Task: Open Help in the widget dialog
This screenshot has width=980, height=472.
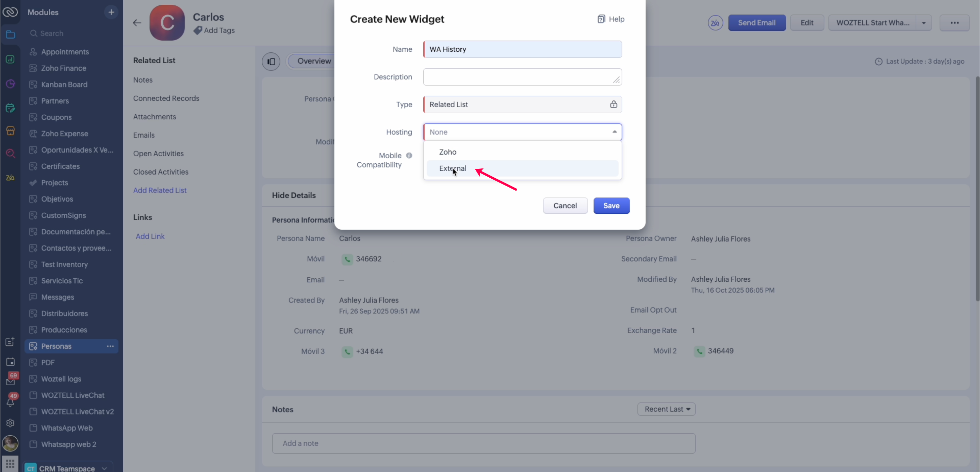Action: coord(611,19)
